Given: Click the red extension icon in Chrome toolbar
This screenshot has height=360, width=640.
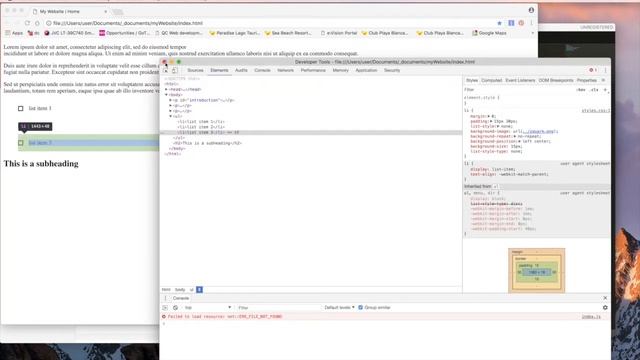Looking at the screenshot, I should 521,23.
